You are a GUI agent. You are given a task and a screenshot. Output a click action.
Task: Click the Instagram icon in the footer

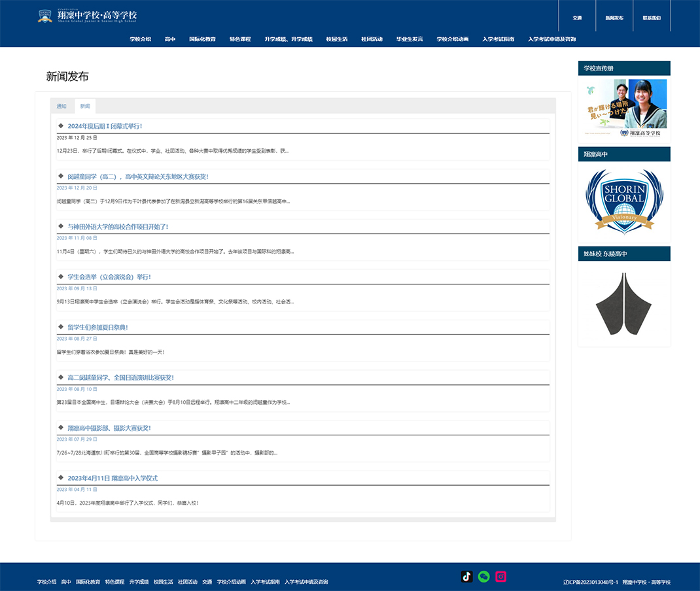click(x=500, y=577)
